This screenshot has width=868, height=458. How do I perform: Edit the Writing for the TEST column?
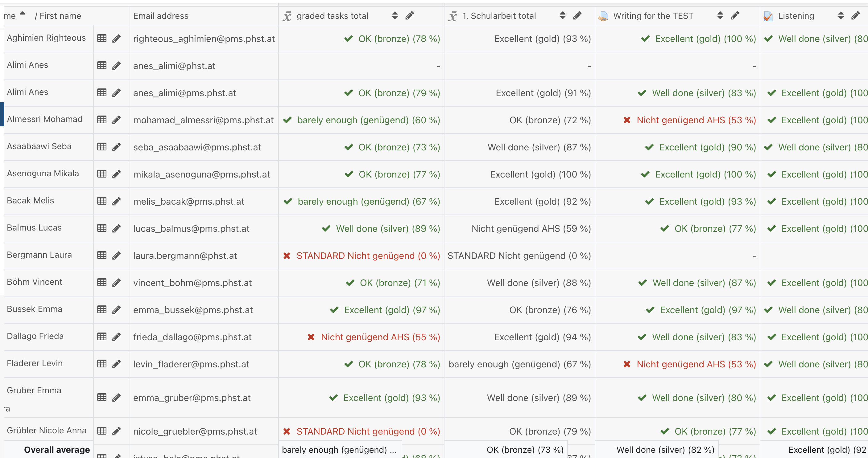[x=735, y=16]
